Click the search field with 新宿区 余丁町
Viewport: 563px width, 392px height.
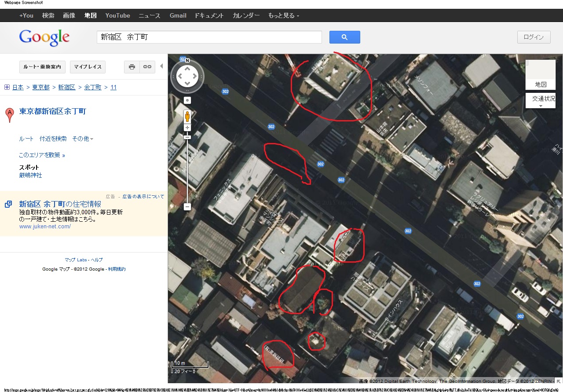coord(209,37)
